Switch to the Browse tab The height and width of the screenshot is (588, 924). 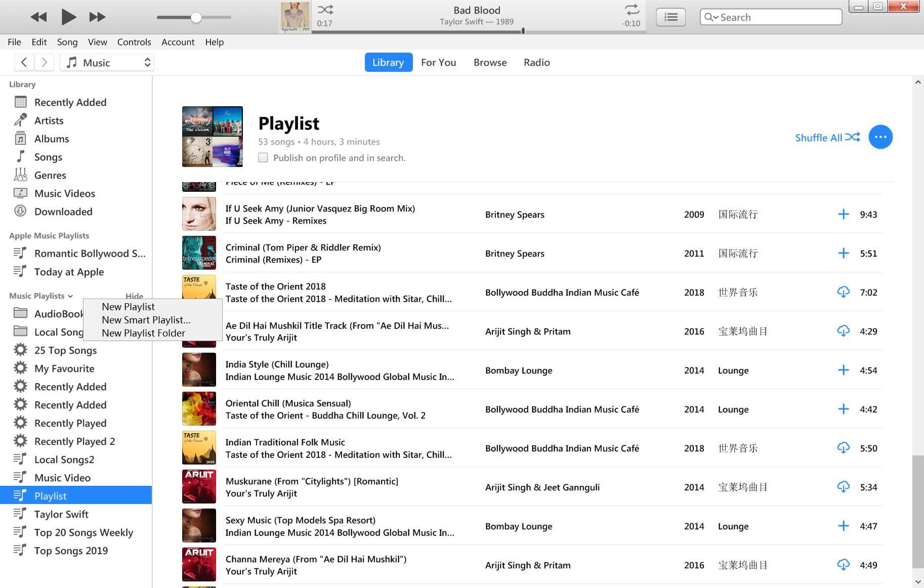click(490, 62)
